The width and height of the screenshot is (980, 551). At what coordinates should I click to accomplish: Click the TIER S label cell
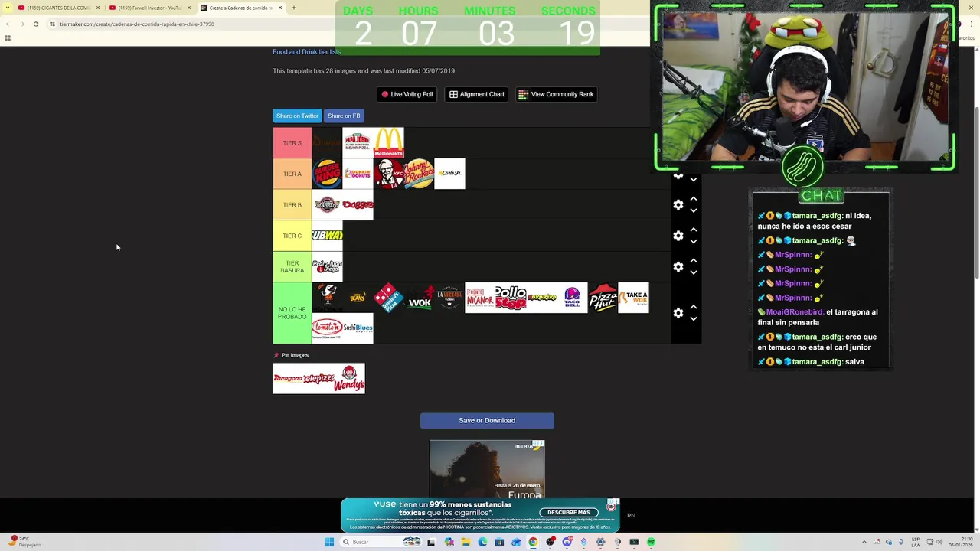click(x=292, y=143)
